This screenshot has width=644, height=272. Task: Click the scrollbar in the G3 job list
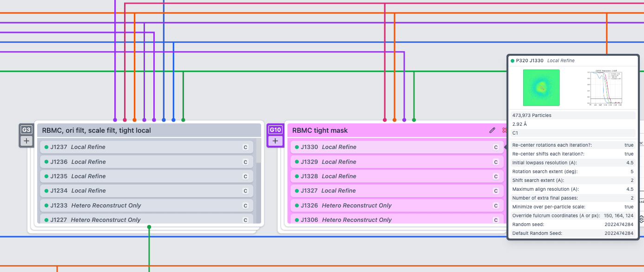coord(258,186)
